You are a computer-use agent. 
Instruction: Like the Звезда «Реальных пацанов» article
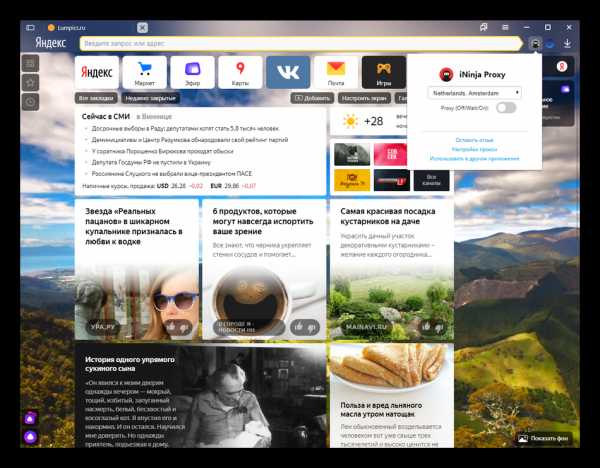tap(171, 326)
